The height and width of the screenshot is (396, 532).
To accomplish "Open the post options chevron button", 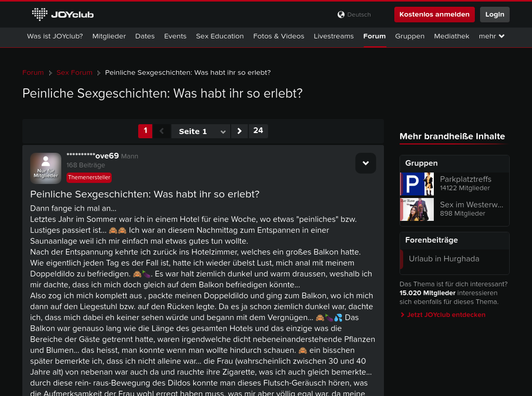I will (x=365, y=163).
